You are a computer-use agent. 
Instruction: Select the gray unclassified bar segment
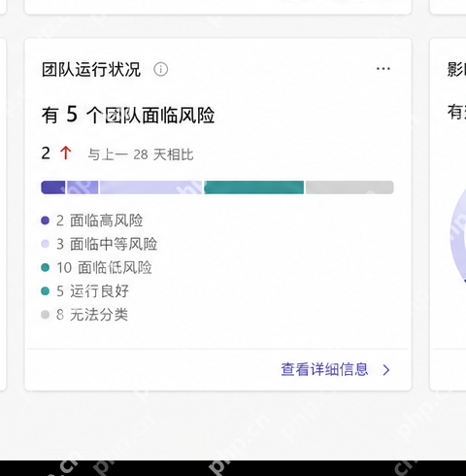pyautogui.click(x=349, y=187)
